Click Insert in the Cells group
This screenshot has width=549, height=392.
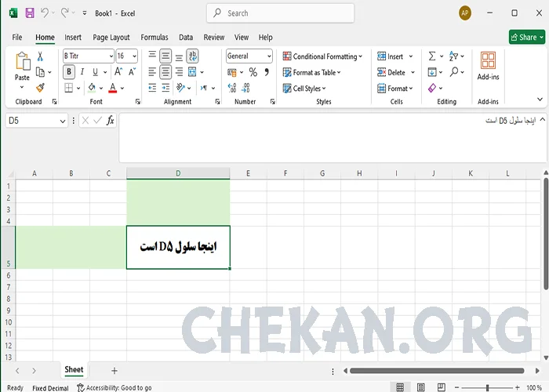tap(395, 56)
